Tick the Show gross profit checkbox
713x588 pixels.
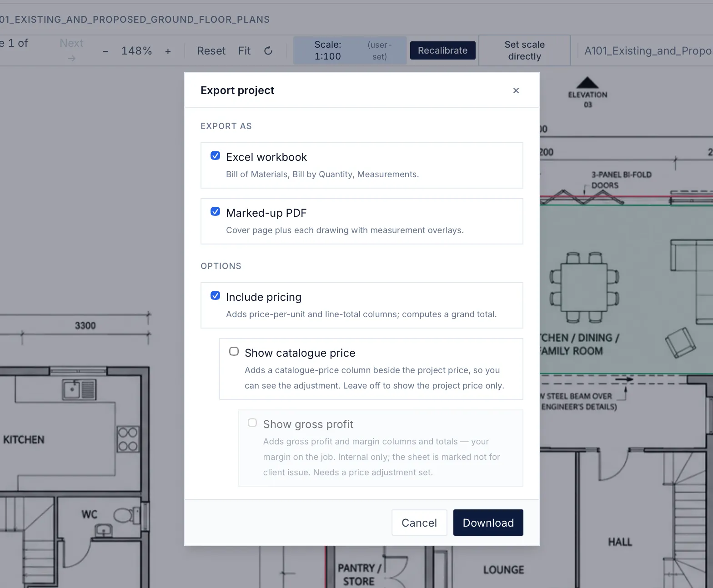coord(252,423)
